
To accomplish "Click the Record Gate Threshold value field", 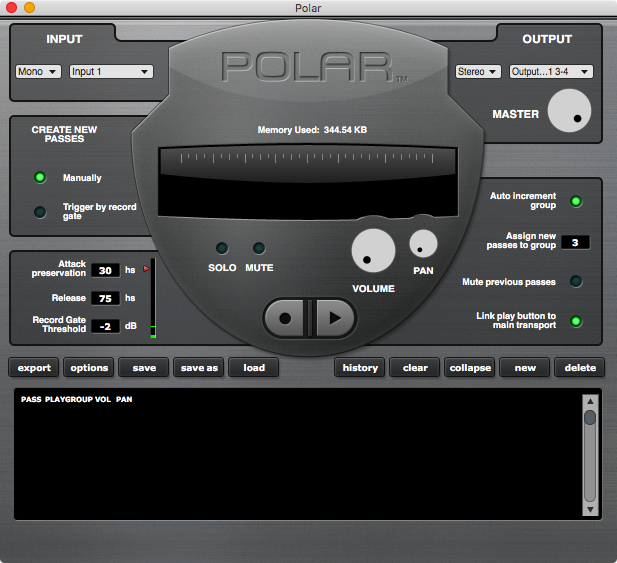I will [105, 327].
